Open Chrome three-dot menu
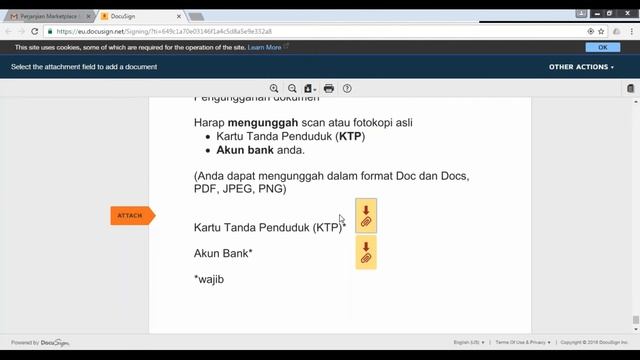The width and height of the screenshot is (640, 360). pyautogui.click(x=631, y=31)
